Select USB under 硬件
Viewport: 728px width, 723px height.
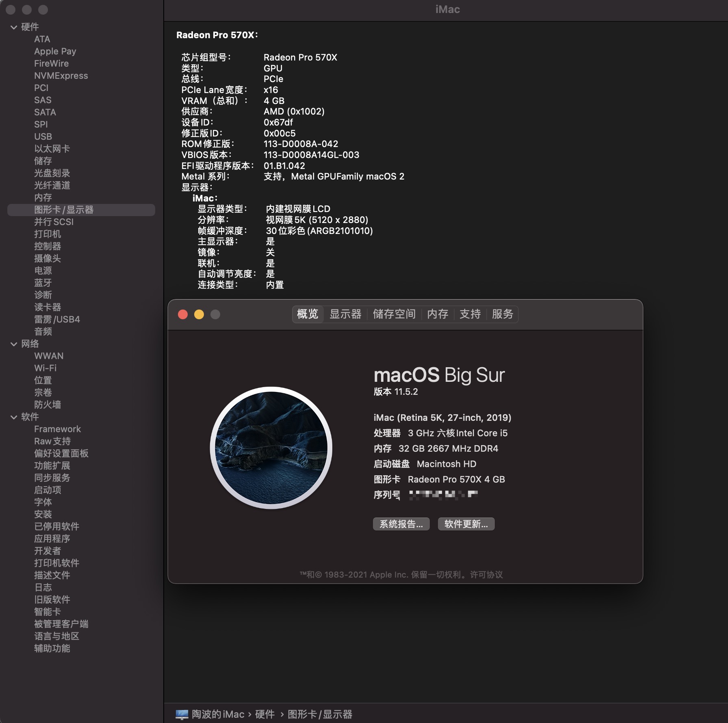pos(43,136)
